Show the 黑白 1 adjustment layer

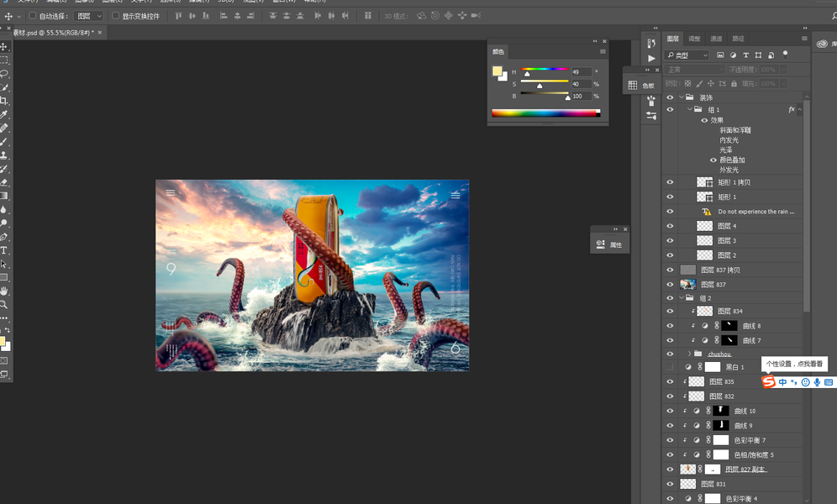coord(670,367)
